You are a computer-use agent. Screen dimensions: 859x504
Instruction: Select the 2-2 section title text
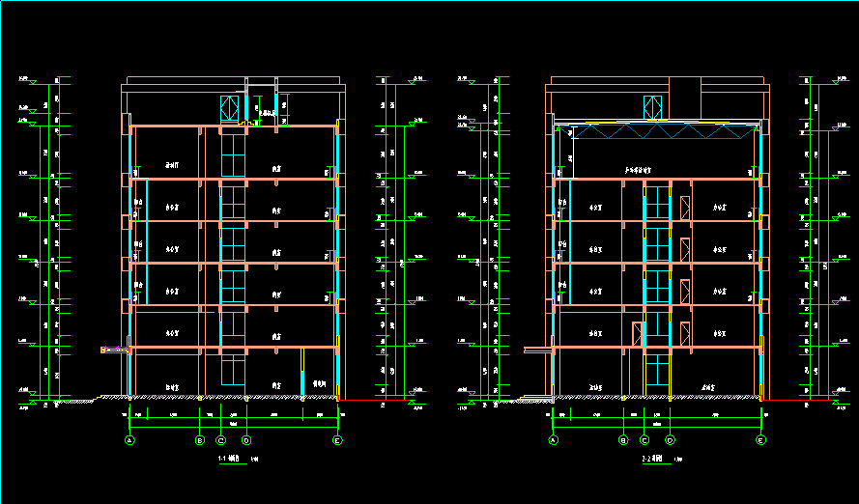[652, 460]
